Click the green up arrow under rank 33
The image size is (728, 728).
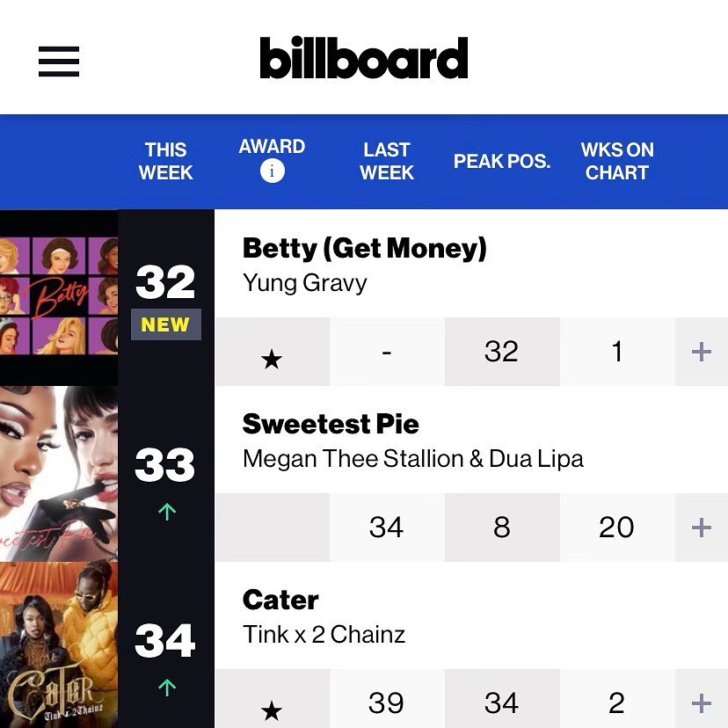tap(166, 512)
